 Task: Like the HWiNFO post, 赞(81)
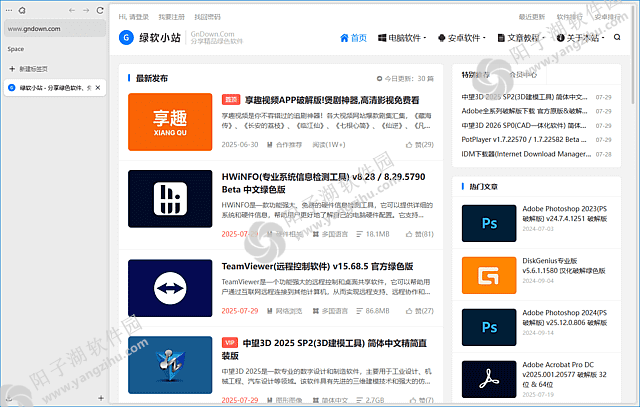pos(420,234)
